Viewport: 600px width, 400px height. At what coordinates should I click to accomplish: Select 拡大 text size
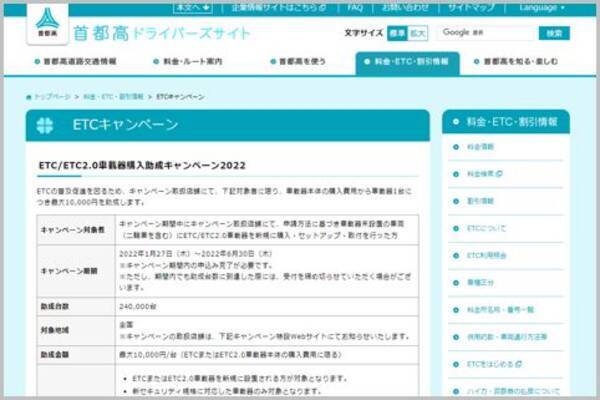pyautogui.click(x=417, y=33)
